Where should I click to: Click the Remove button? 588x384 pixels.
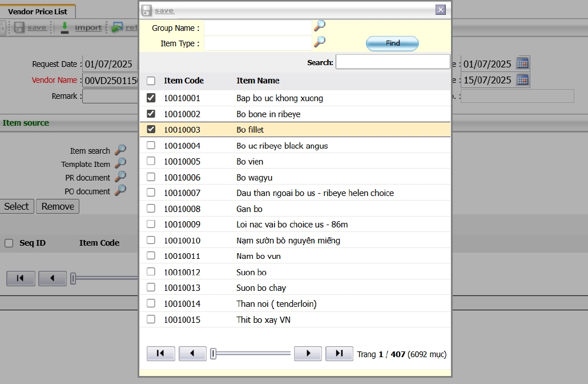[58, 206]
